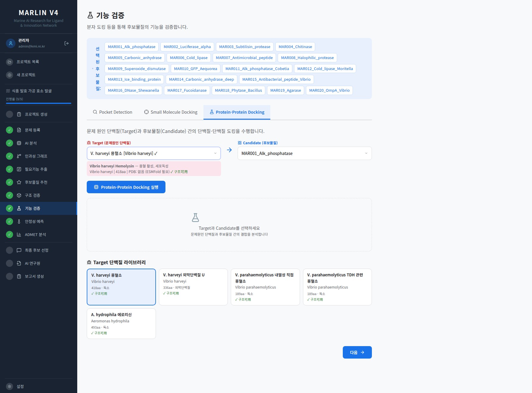Click the bug icon next to Target label
The width and height of the screenshot is (532, 393).
tap(89, 143)
